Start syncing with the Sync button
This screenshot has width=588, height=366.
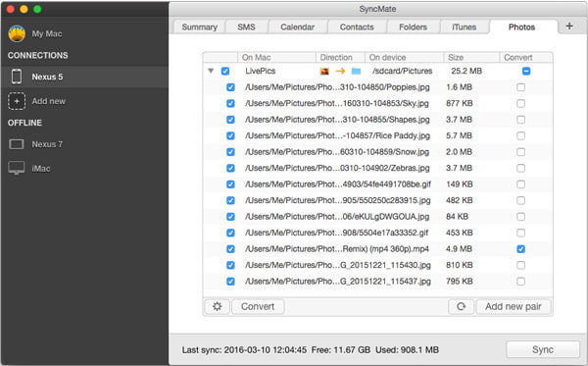tap(543, 349)
